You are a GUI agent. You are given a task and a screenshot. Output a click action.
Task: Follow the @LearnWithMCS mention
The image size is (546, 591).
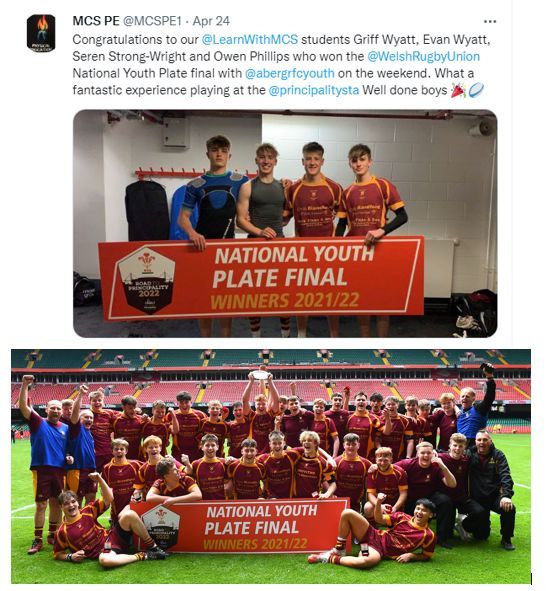(250, 39)
